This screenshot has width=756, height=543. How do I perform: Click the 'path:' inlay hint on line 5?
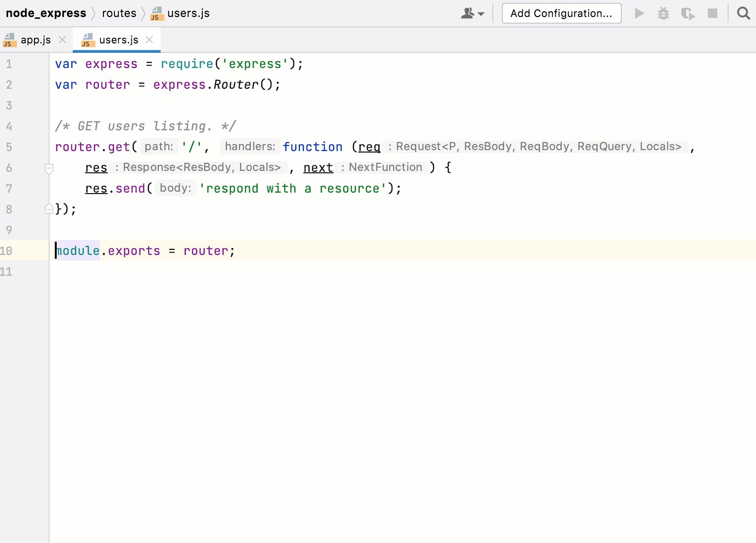(x=159, y=146)
